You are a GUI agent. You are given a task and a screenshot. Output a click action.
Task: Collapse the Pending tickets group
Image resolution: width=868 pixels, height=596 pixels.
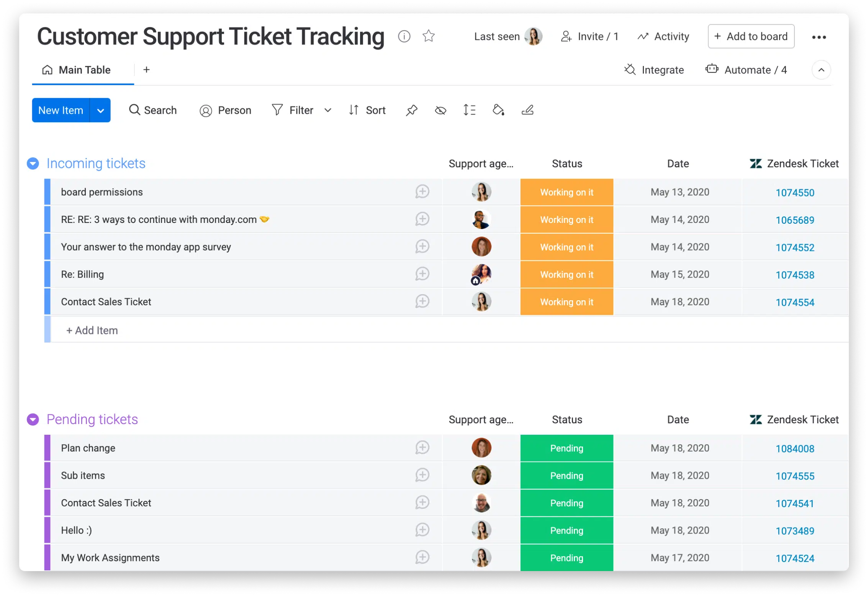pyautogui.click(x=33, y=419)
